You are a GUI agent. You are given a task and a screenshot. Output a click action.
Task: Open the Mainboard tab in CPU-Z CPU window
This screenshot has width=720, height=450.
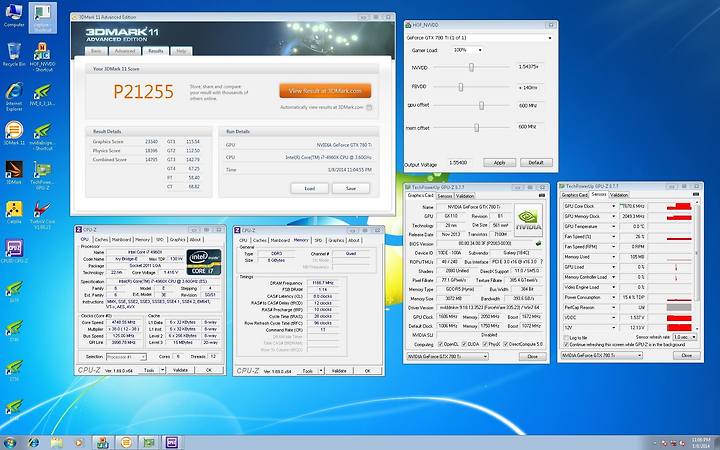[121, 240]
